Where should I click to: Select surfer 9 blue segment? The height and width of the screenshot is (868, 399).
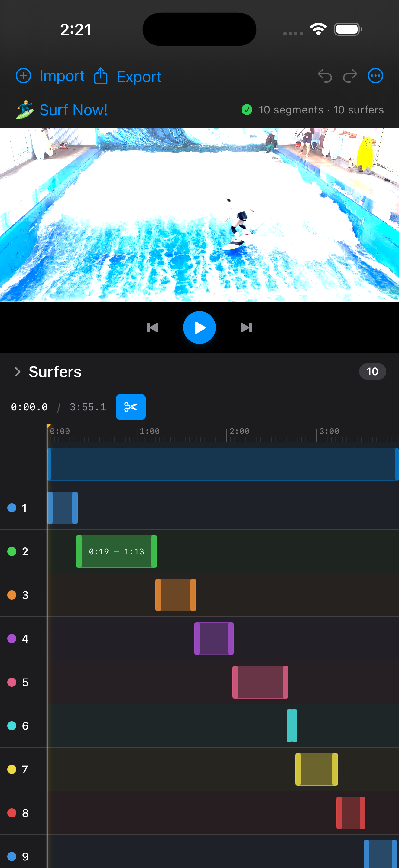(381, 854)
